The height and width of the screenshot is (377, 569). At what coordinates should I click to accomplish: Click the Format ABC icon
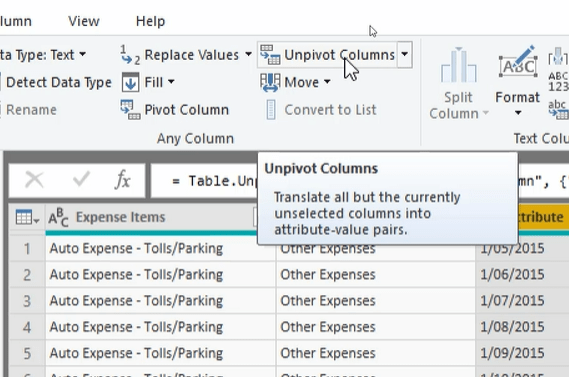519,62
